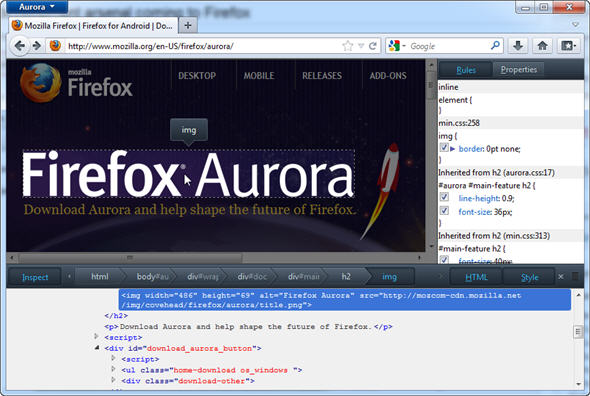590x396 pixels.
Task: Go to the Home page
Action: click(542, 46)
